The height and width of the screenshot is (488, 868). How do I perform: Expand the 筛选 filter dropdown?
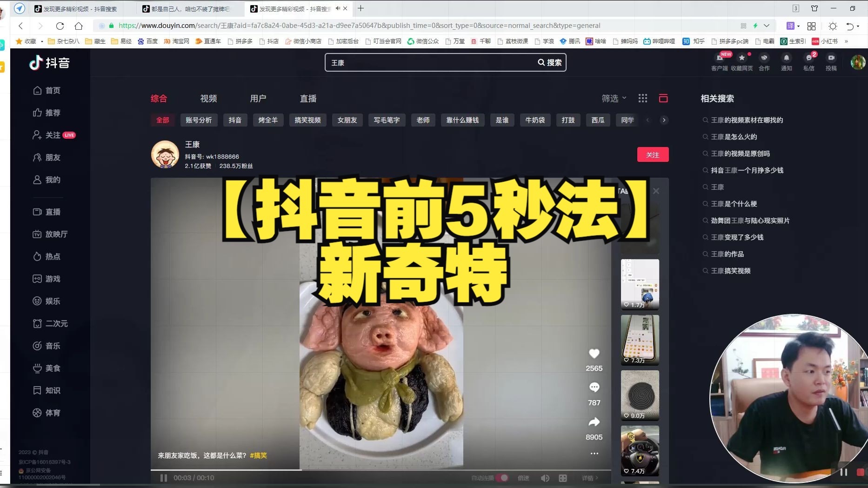tap(614, 98)
